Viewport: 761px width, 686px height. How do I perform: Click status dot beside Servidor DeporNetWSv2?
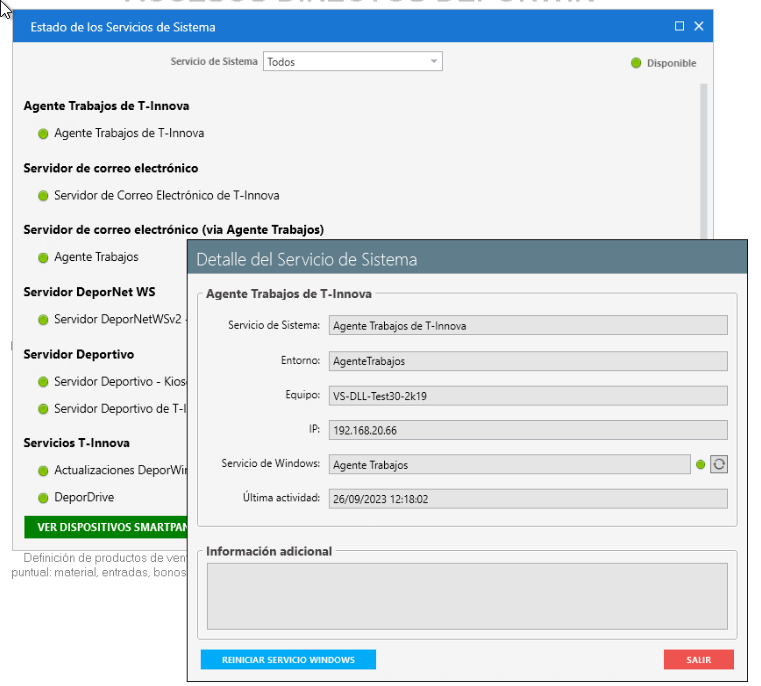(x=43, y=319)
